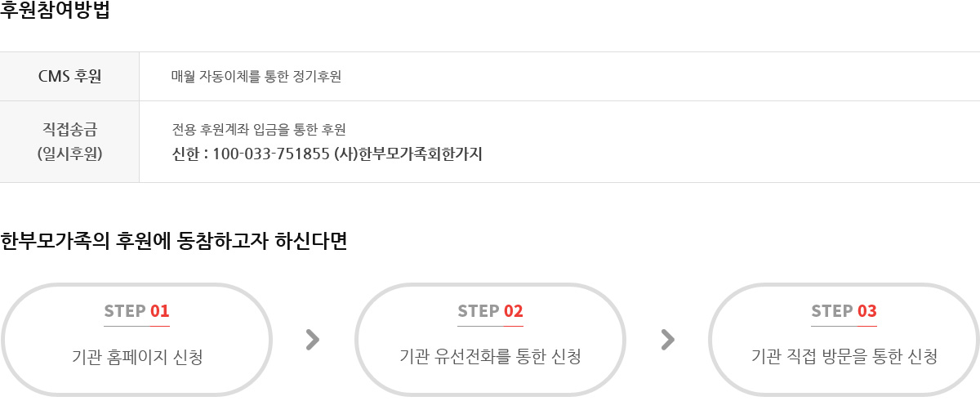The image size is (980, 401).
Task: Click the STEP 03 label
Action: click(844, 311)
